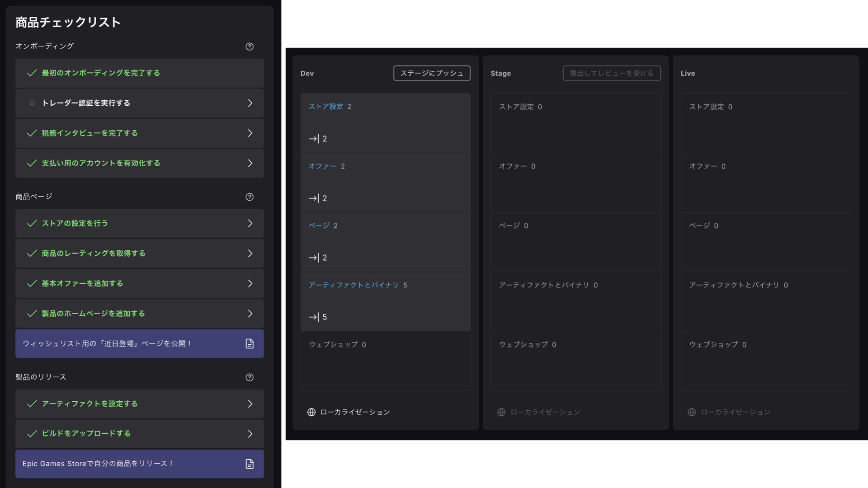Click help icon beside 製品のリリース heading
The height and width of the screenshot is (488, 868).
click(250, 377)
